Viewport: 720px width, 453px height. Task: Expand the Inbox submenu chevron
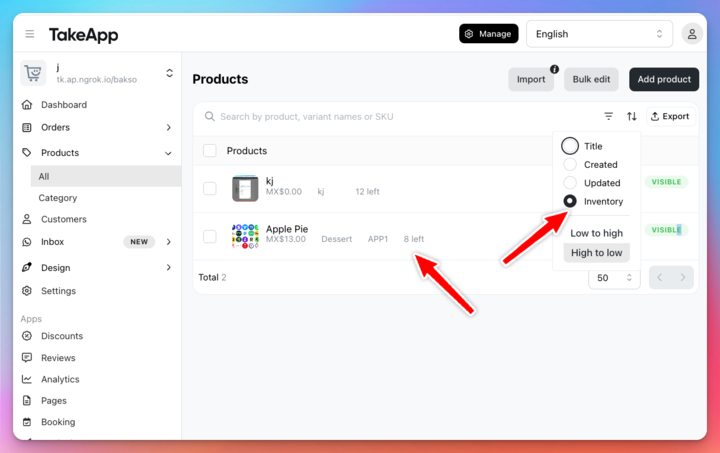click(x=169, y=241)
